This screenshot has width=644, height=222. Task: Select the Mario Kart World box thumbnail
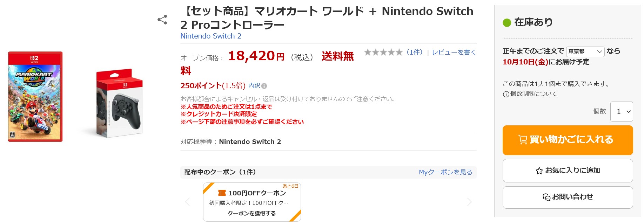(x=35, y=97)
